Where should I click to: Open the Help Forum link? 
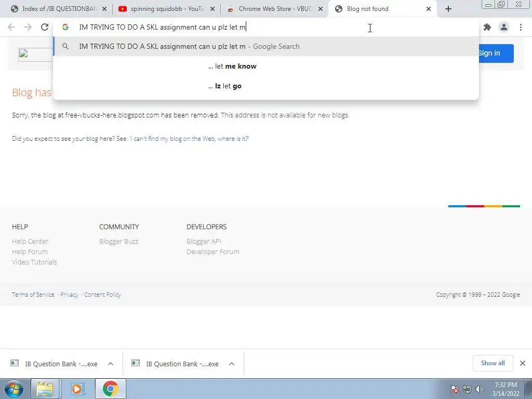[x=30, y=252]
